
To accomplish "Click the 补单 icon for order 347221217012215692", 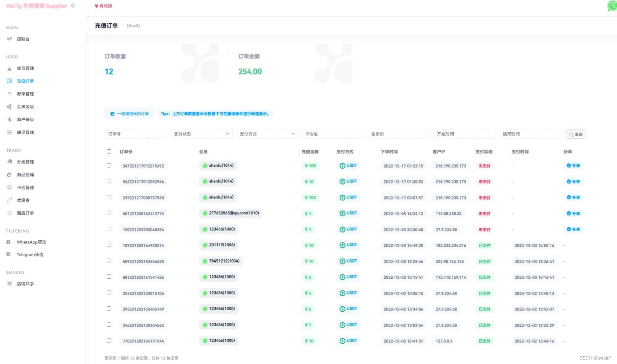I will (x=569, y=166).
